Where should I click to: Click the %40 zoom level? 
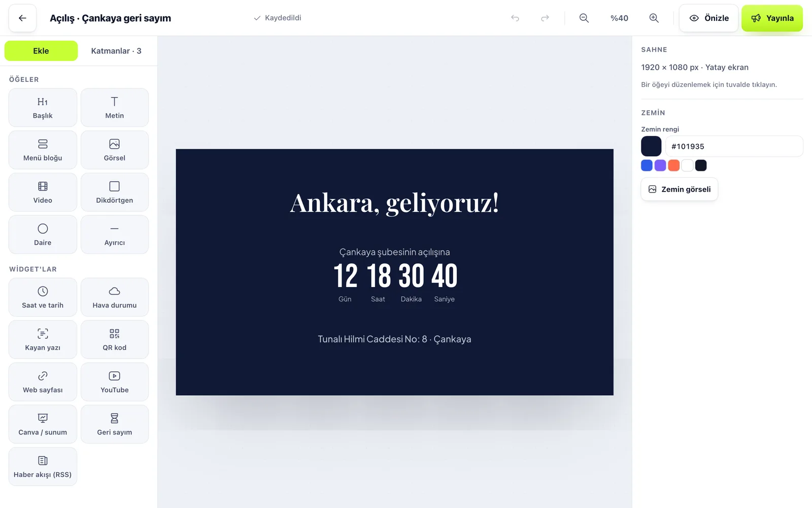coord(619,18)
